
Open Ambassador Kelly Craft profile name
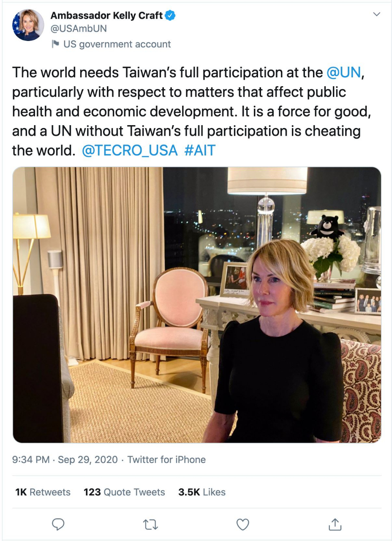tap(106, 16)
